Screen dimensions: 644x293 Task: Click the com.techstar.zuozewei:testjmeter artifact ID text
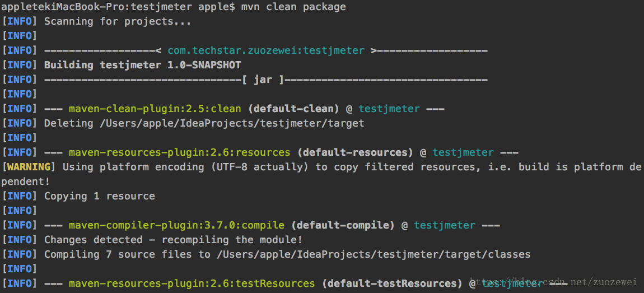(x=266, y=51)
